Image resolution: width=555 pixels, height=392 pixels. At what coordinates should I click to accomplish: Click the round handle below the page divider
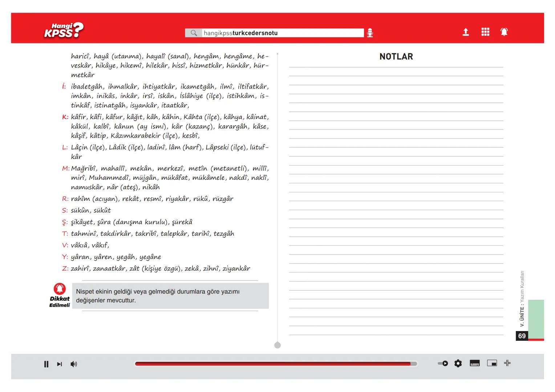pos(277,345)
